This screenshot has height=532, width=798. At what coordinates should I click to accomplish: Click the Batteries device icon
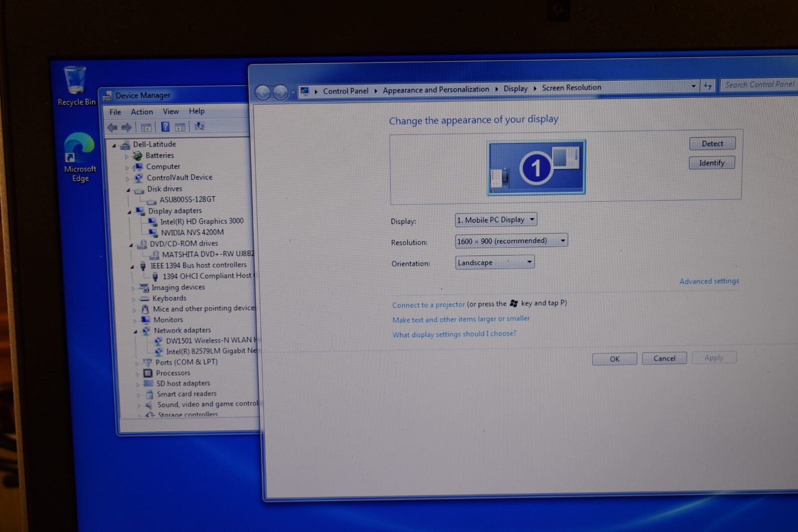(x=137, y=156)
